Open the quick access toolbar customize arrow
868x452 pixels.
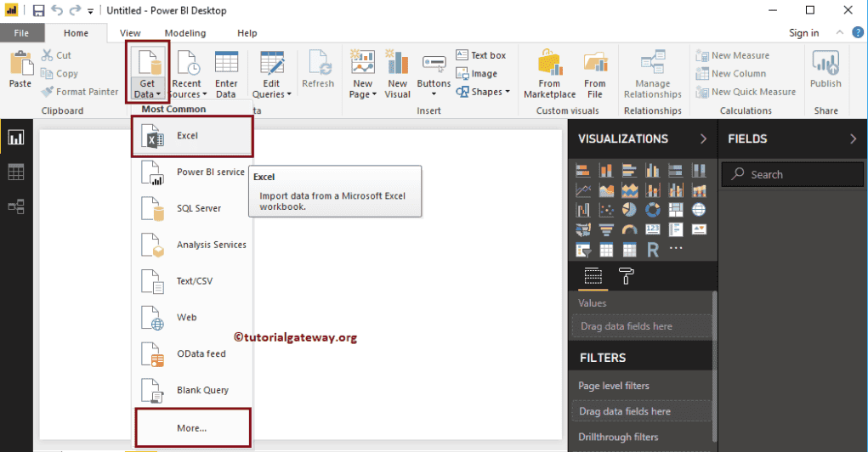(90, 11)
